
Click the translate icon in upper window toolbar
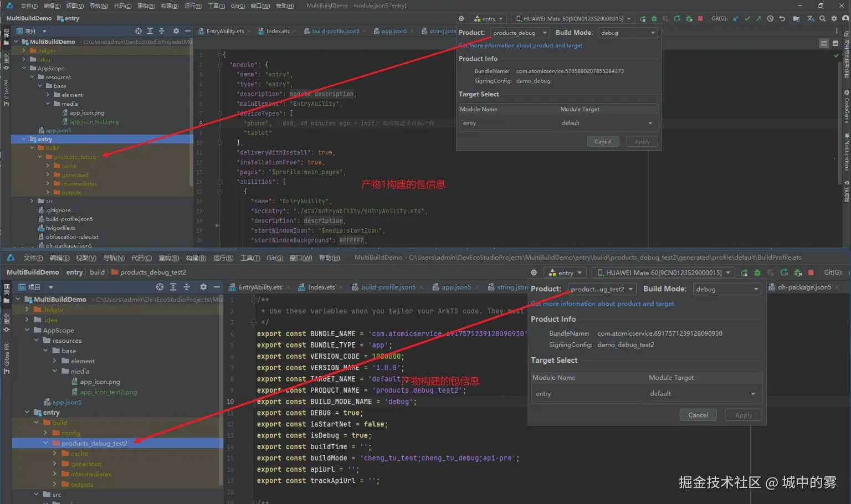(x=811, y=18)
